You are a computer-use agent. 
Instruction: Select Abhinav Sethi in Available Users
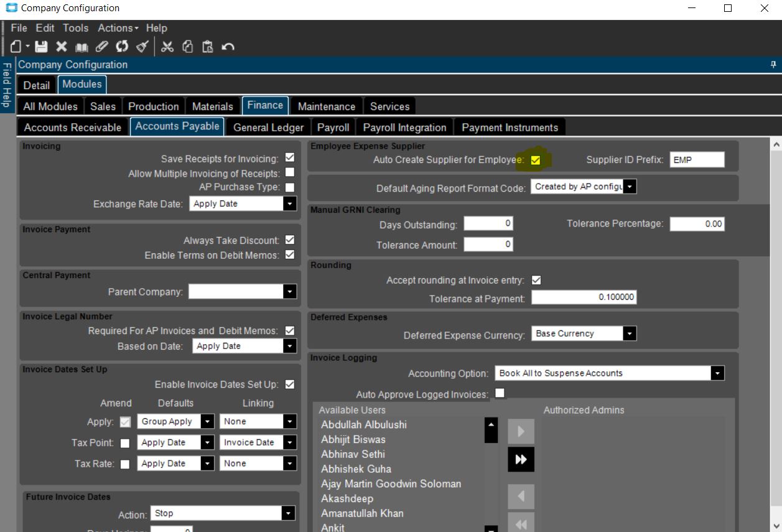pyautogui.click(x=353, y=454)
